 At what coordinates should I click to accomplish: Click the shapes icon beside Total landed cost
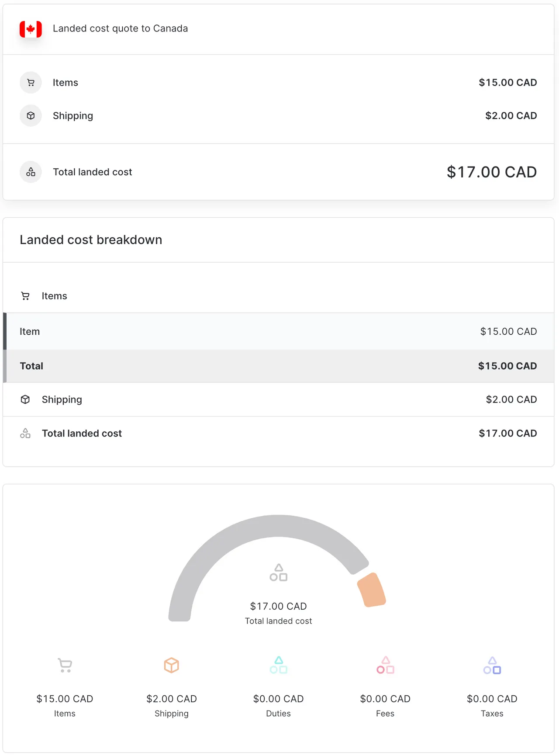coord(31,172)
